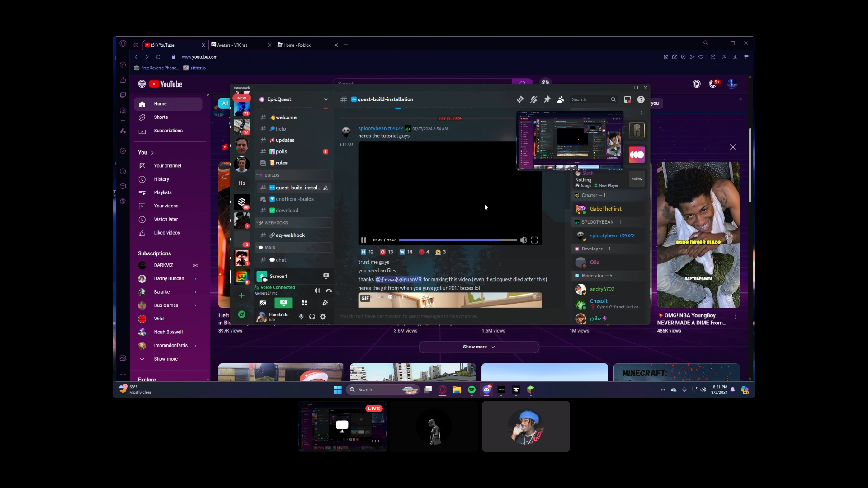Pause the tutorial video
868x488 pixels.
[x=363, y=240]
